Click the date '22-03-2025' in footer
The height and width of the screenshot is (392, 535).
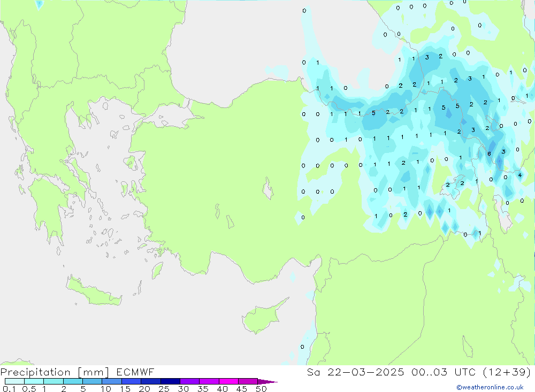(365, 372)
